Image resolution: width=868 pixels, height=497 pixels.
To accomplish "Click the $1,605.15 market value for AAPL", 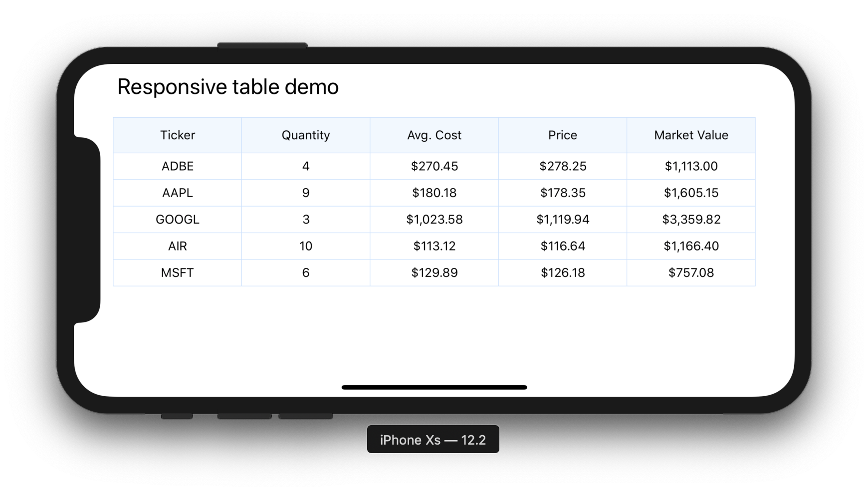I will pyautogui.click(x=691, y=193).
